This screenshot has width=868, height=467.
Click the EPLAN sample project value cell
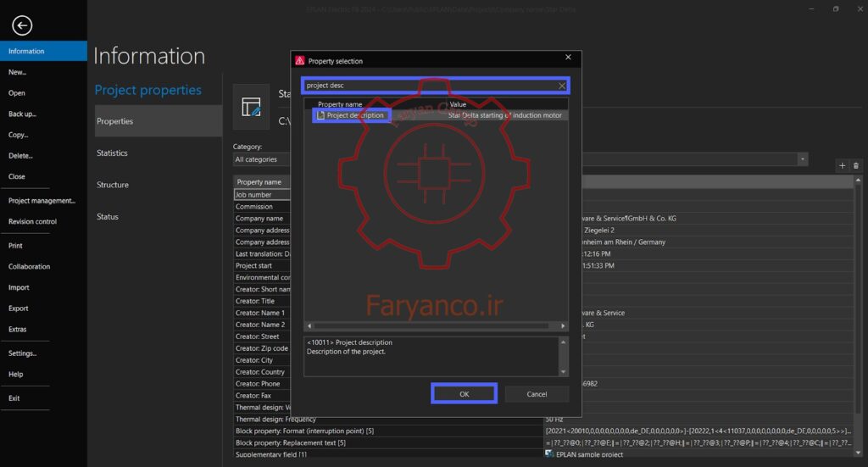(698, 454)
